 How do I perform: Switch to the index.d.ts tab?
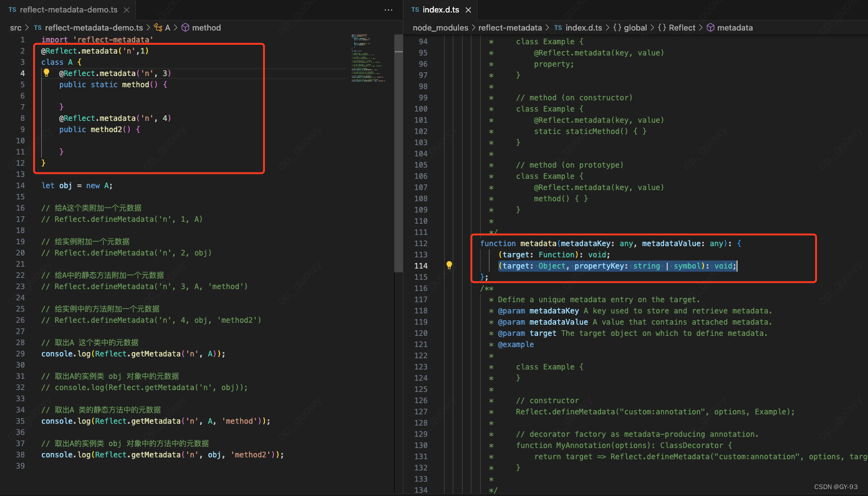442,9
